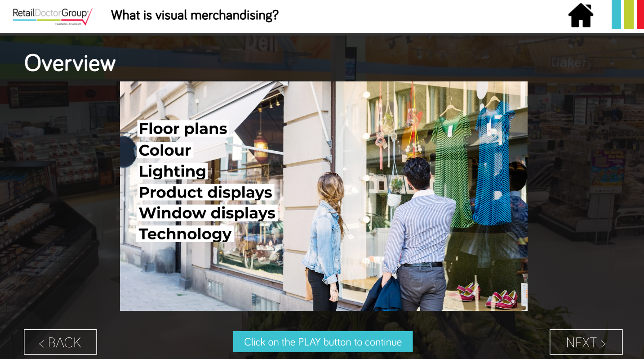Select the "Lighting" list entry
This screenshot has height=359, width=644.
173,171
